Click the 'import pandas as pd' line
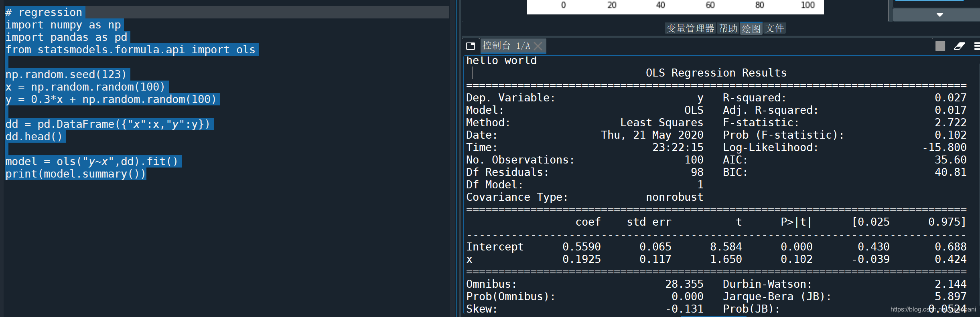This screenshot has height=317, width=980. coord(66,37)
